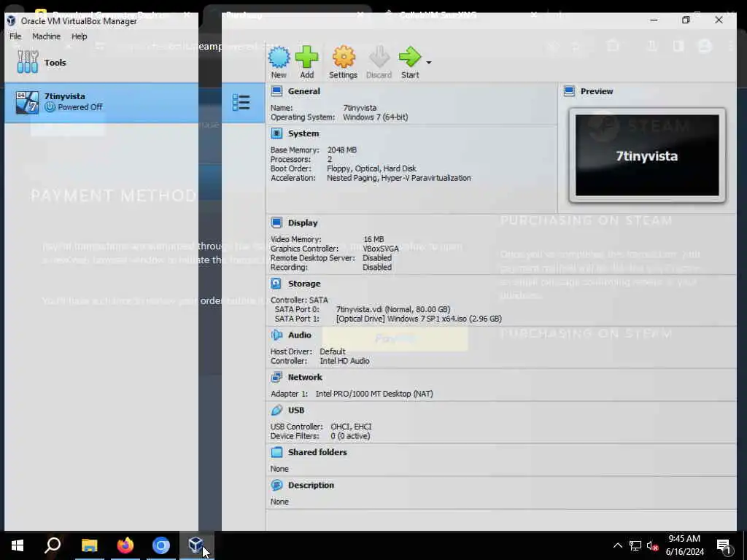Click the Preview section monitor icon
The width and height of the screenshot is (747, 560).
pyautogui.click(x=569, y=91)
